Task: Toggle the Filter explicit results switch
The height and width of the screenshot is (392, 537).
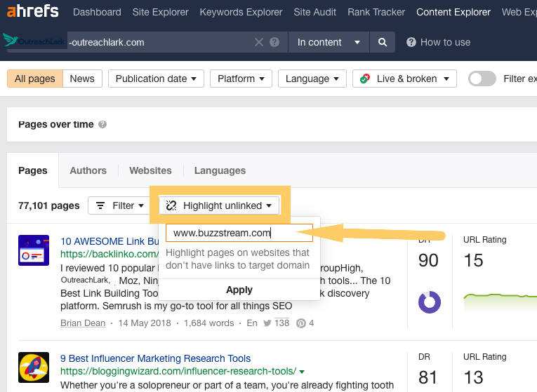Action: click(482, 79)
